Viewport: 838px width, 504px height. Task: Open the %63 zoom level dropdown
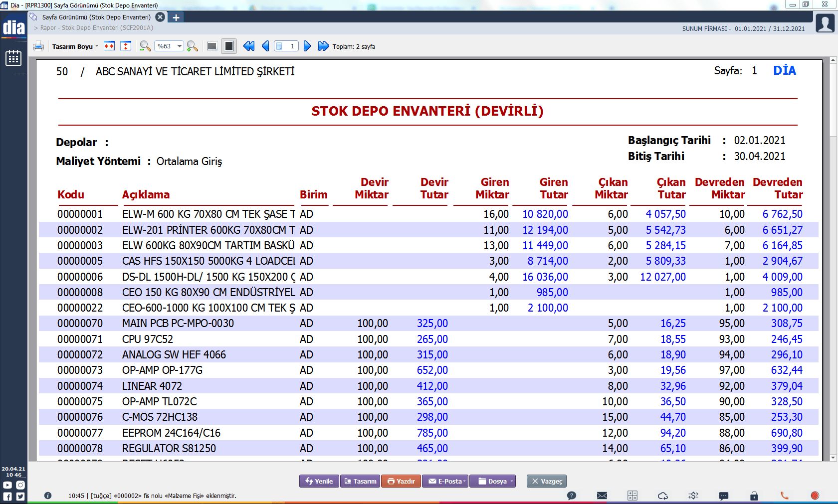(x=169, y=46)
